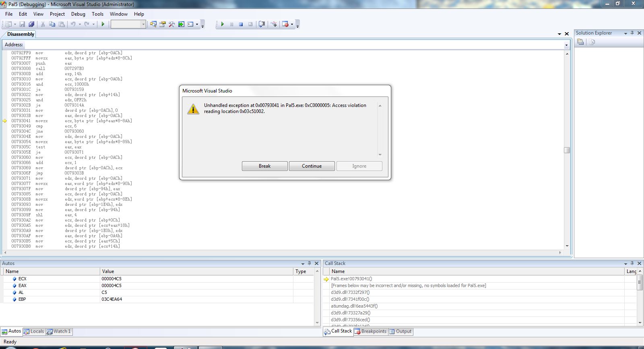Switch to the Breakpoints tab
Image resolution: width=644 pixels, height=349 pixels.
tap(370, 331)
